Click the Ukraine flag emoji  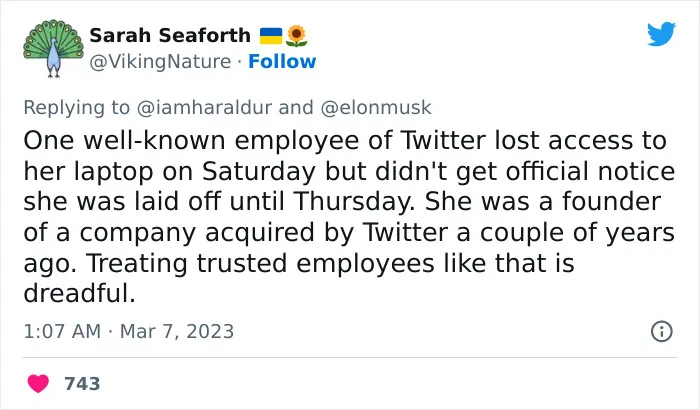[x=271, y=36]
